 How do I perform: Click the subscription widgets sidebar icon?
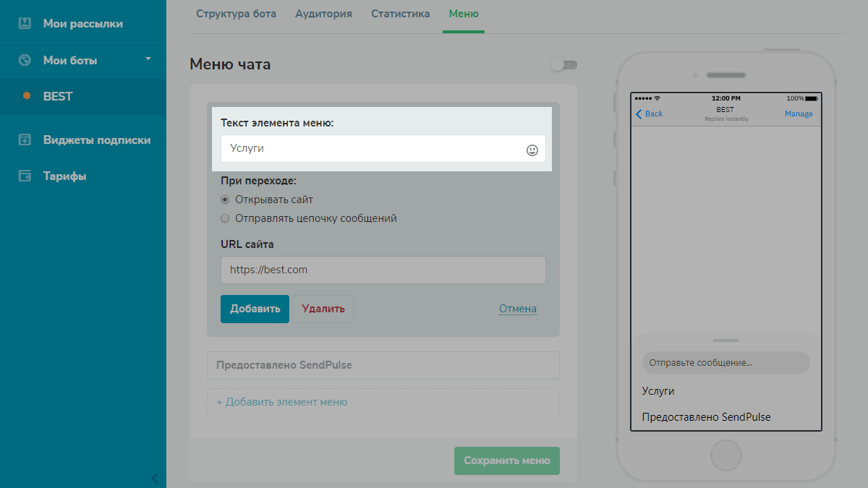click(x=25, y=140)
